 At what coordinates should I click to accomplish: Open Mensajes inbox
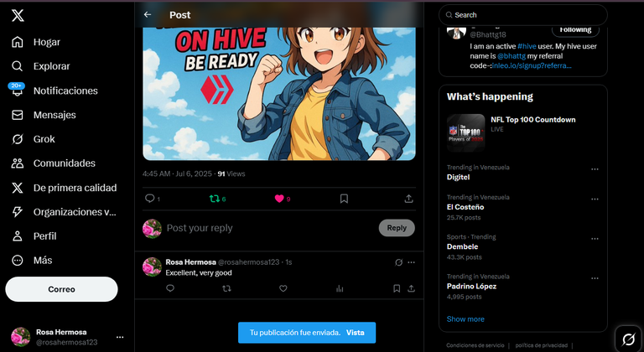click(44, 115)
